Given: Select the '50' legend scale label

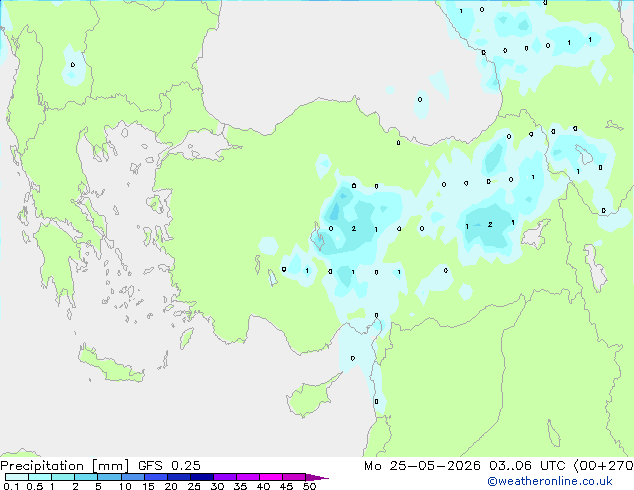Looking at the screenshot, I should (310, 486).
